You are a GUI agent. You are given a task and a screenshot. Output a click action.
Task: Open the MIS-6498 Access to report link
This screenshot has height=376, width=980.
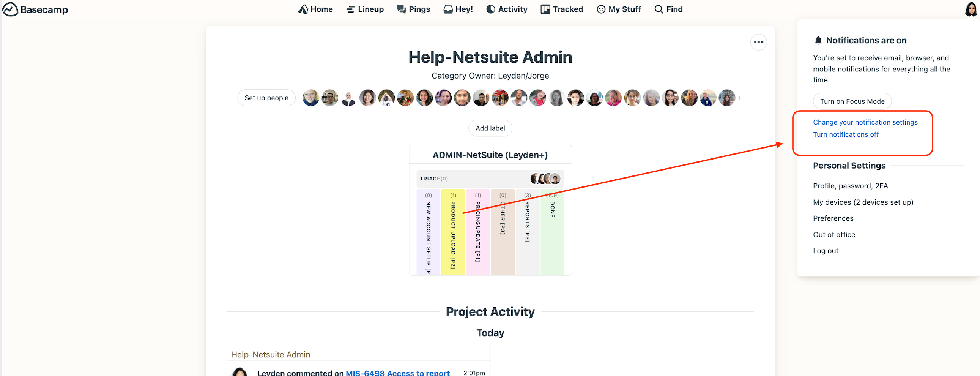tap(397, 373)
